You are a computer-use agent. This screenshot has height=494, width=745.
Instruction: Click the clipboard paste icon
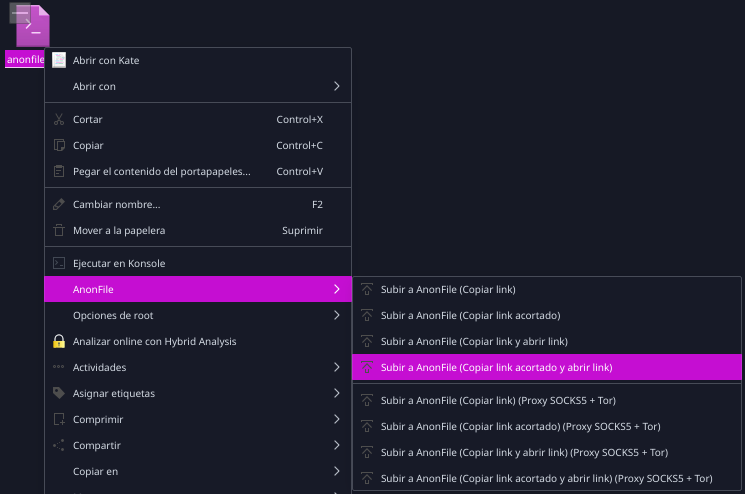pos(59,171)
